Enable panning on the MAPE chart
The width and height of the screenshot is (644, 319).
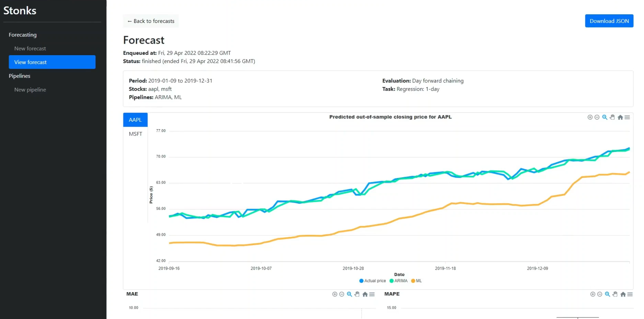[x=615, y=294]
